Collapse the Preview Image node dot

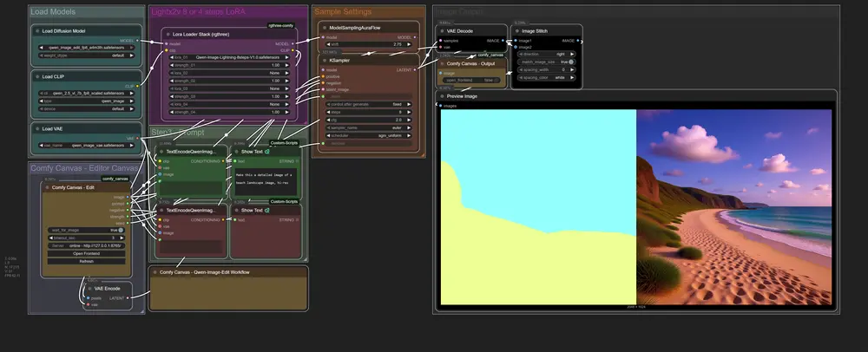click(x=443, y=96)
